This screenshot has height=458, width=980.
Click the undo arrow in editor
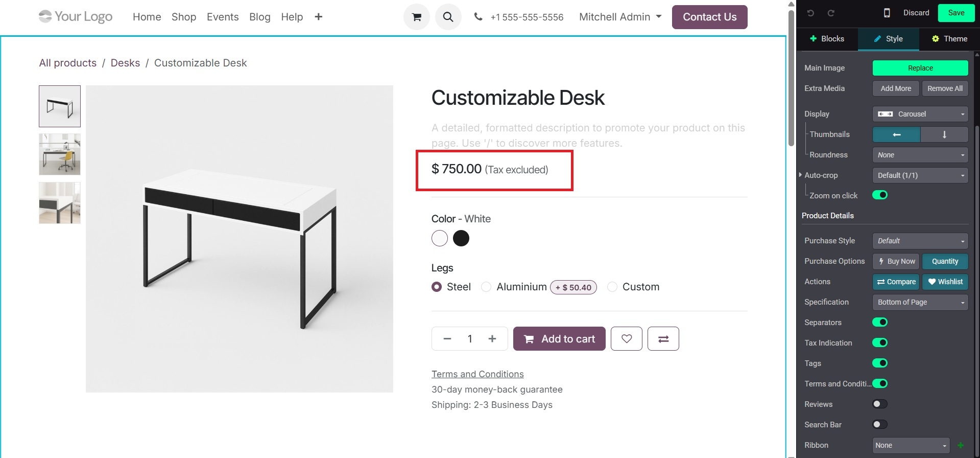(810, 13)
